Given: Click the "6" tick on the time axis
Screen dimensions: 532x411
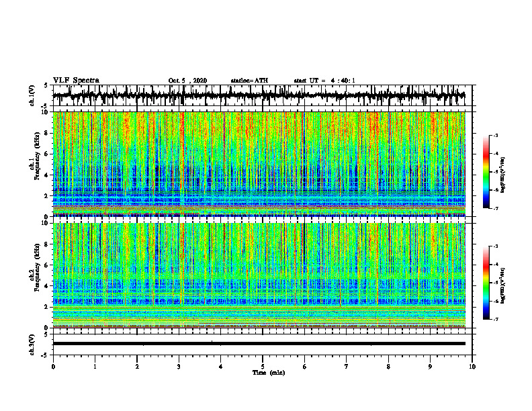Looking at the screenshot, I should (x=305, y=367).
